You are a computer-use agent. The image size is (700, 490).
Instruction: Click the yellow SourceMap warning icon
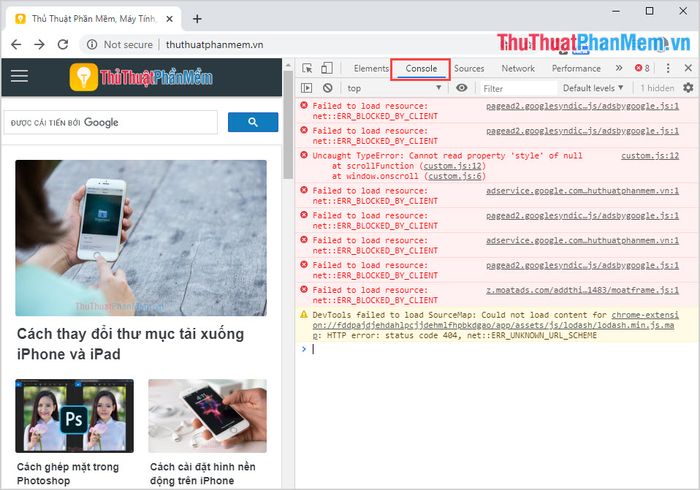304,314
